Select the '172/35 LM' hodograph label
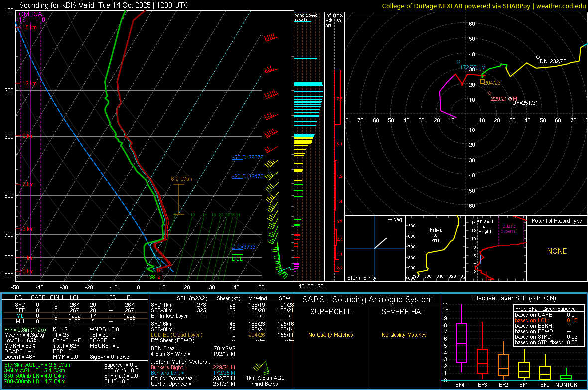This screenshot has height=390, width=588. pos(473,68)
